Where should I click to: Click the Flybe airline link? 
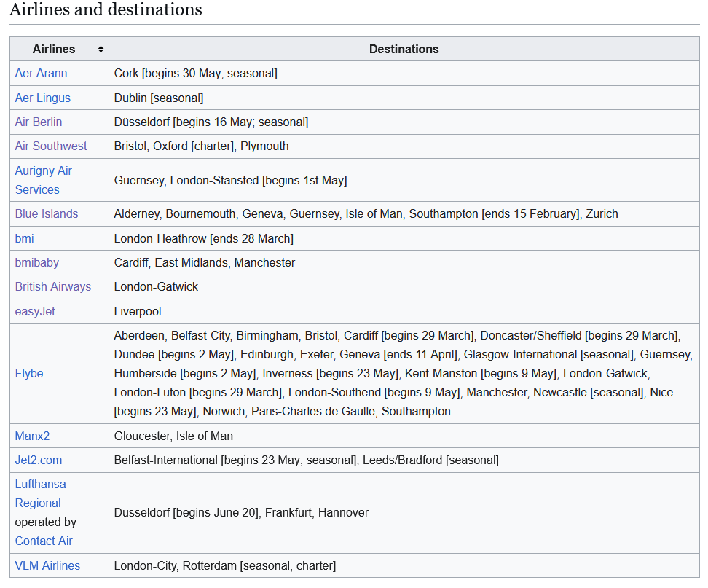pyautogui.click(x=29, y=373)
